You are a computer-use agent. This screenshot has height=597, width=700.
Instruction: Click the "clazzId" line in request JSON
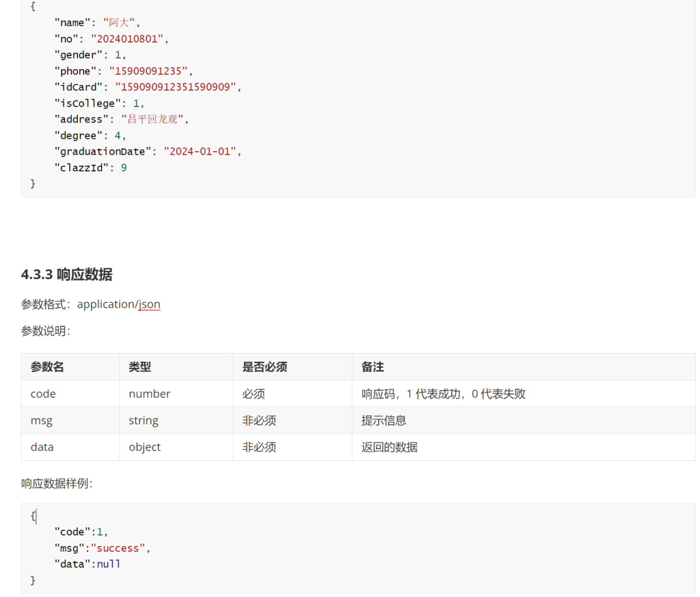(90, 168)
